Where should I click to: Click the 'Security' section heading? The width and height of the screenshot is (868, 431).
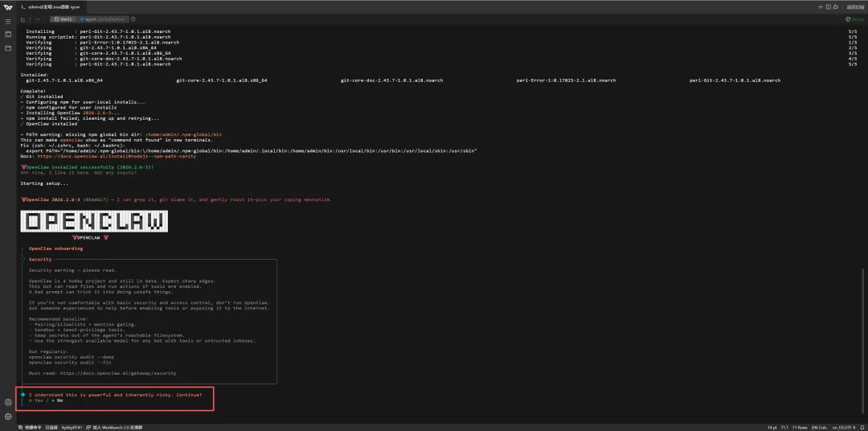[x=40, y=259]
